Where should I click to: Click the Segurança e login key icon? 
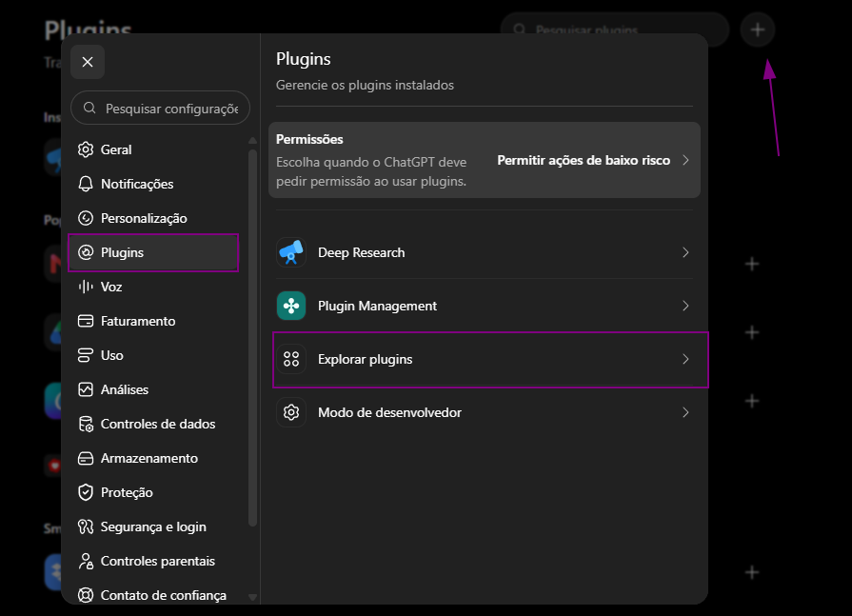point(86,527)
